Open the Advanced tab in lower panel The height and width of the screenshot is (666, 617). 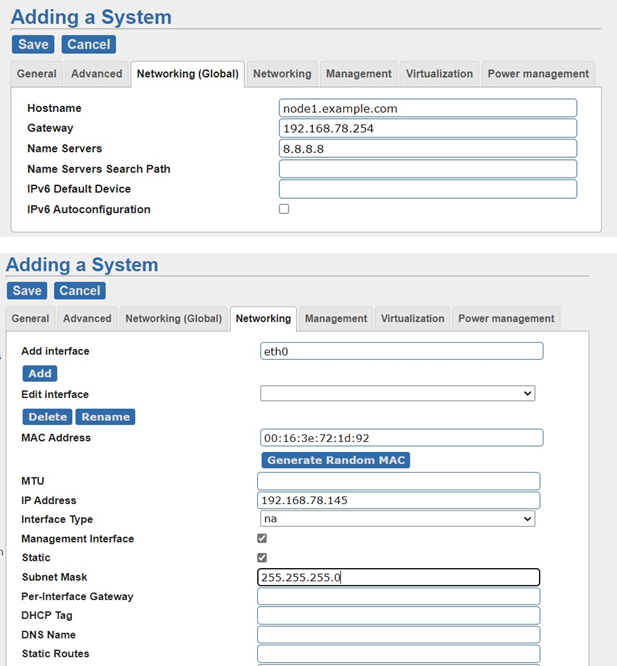(x=87, y=319)
